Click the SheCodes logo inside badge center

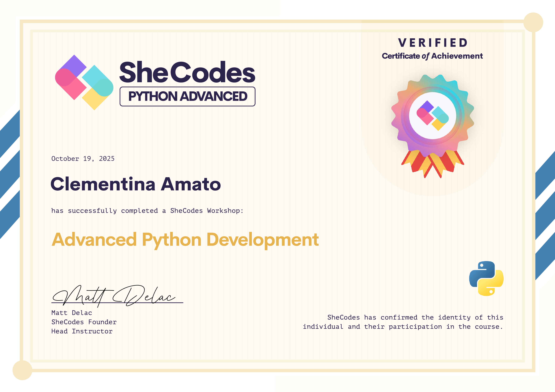coord(432,116)
